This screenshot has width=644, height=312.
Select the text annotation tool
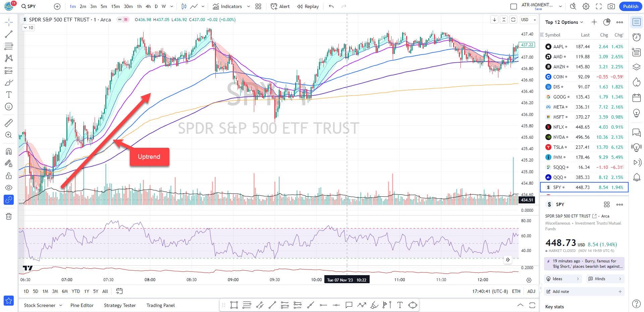tap(9, 95)
